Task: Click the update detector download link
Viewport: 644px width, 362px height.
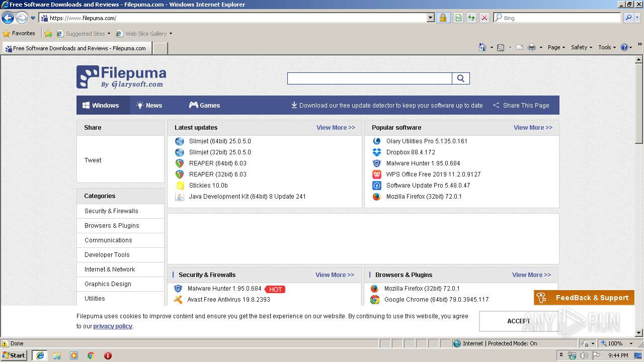Action: [x=386, y=106]
